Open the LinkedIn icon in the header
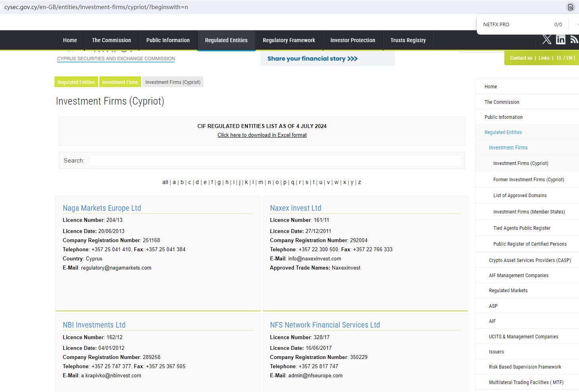The width and height of the screenshot is (579, 392). tap(560, 39)
